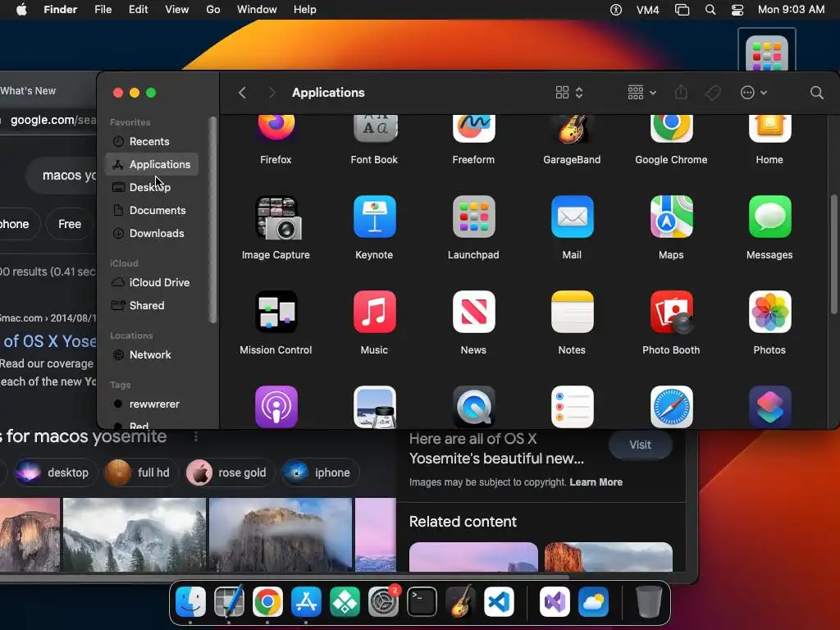Open the Shortcuts app icon
Viewport: 840px width, 630px height.
click(x=769, y=407)
